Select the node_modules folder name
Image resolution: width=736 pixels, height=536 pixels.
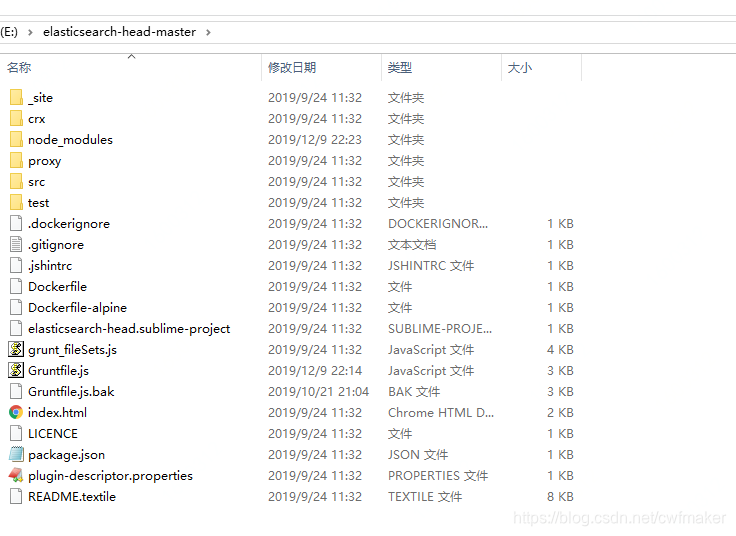70,140
